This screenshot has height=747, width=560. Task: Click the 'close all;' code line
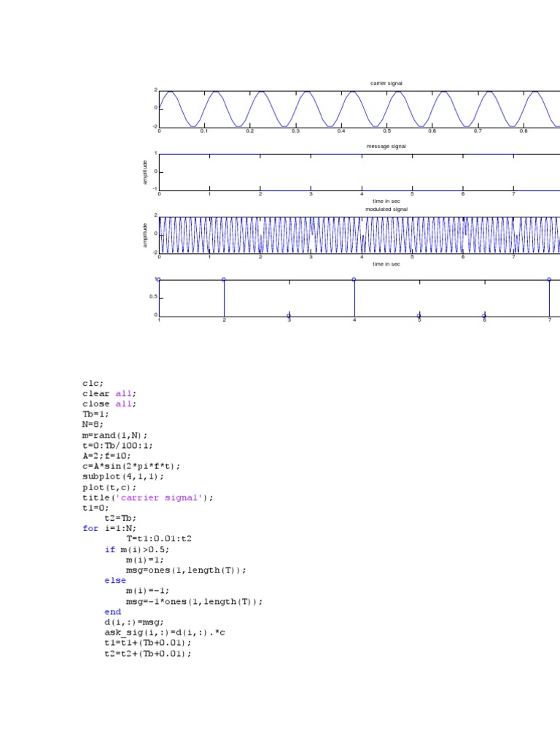[x=109, y=403]
